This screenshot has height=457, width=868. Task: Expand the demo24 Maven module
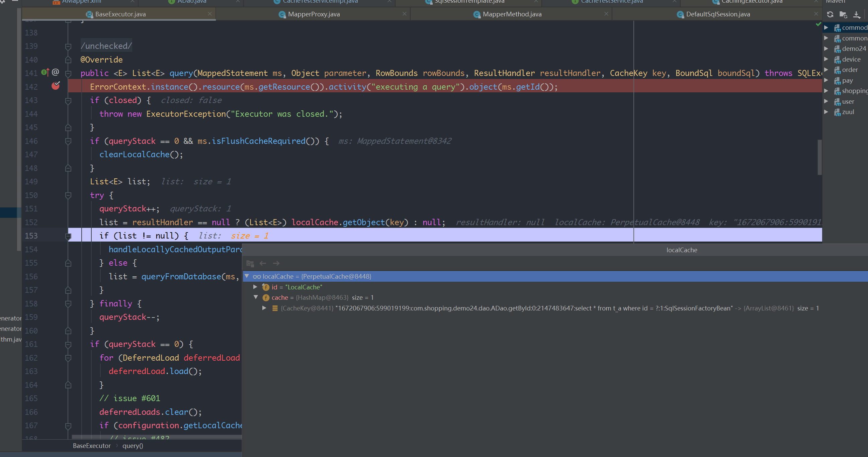(x=826, y=49)
